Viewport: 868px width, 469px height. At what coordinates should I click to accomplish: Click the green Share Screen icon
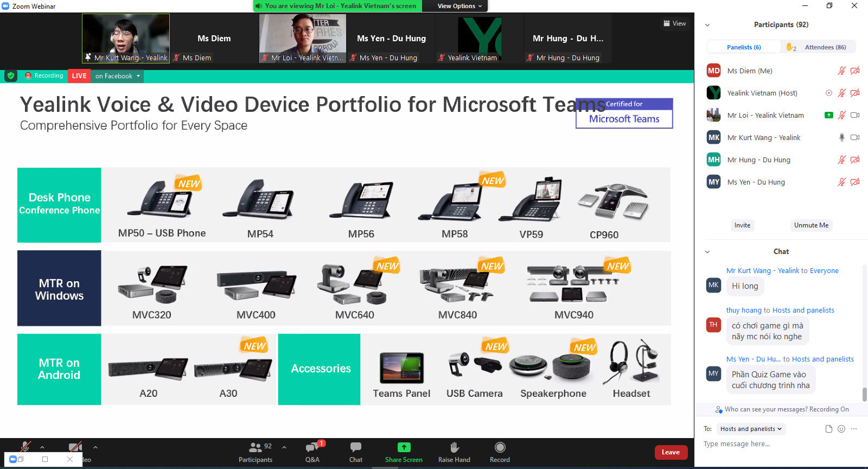[404, 447]
